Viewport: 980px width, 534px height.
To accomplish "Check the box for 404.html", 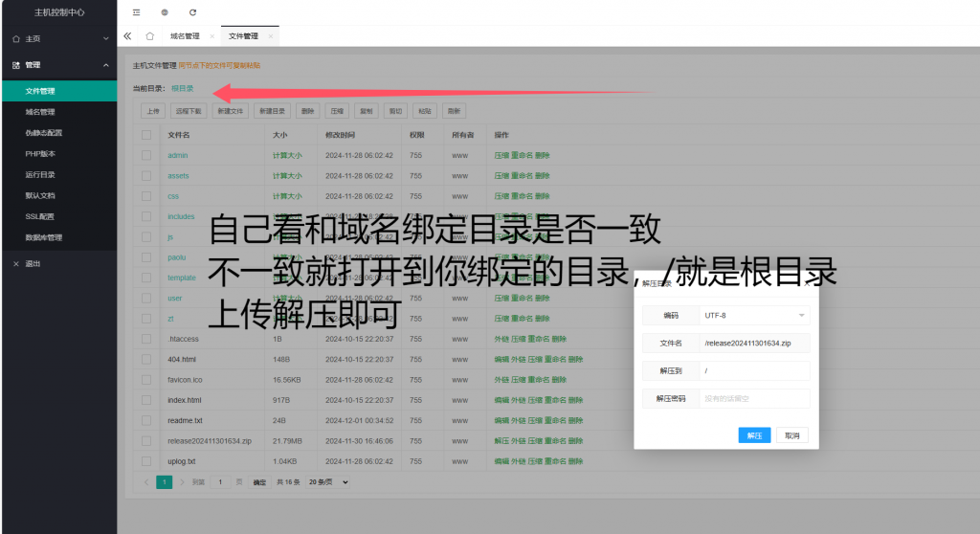I will 146,360.
